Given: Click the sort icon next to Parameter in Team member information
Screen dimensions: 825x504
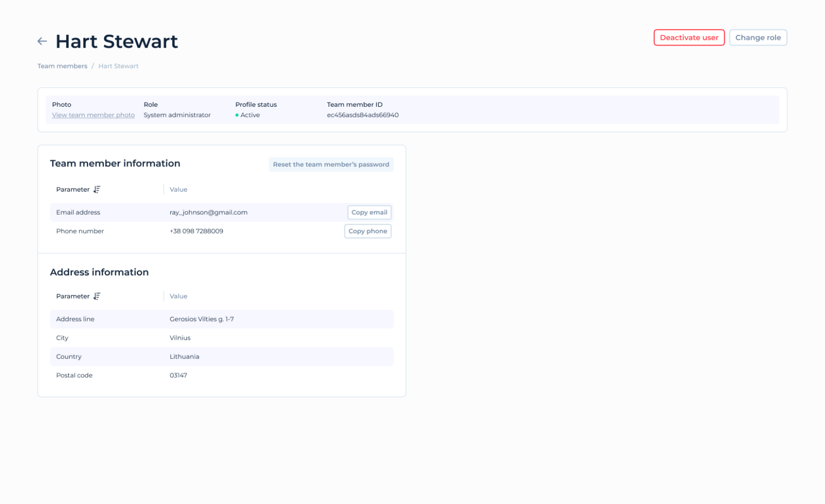Looking at the screenshot, I should tap(97, 189).
